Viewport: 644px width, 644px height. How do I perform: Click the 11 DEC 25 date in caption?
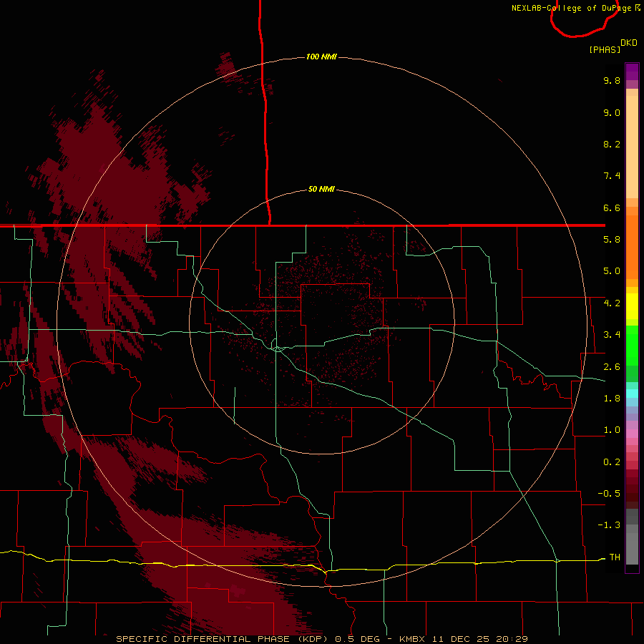pyautogui.click(x=462, y=639)
